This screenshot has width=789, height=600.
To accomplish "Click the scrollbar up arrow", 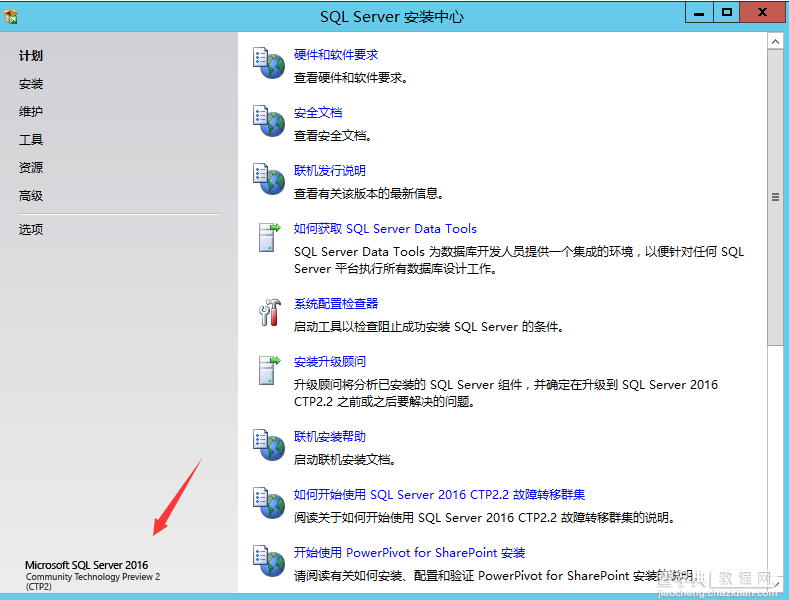I will click(x=775, y=42).
